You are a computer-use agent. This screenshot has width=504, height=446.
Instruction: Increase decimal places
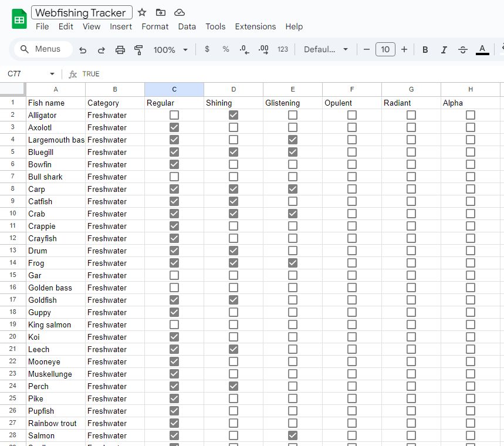click(x=263, y=49)
